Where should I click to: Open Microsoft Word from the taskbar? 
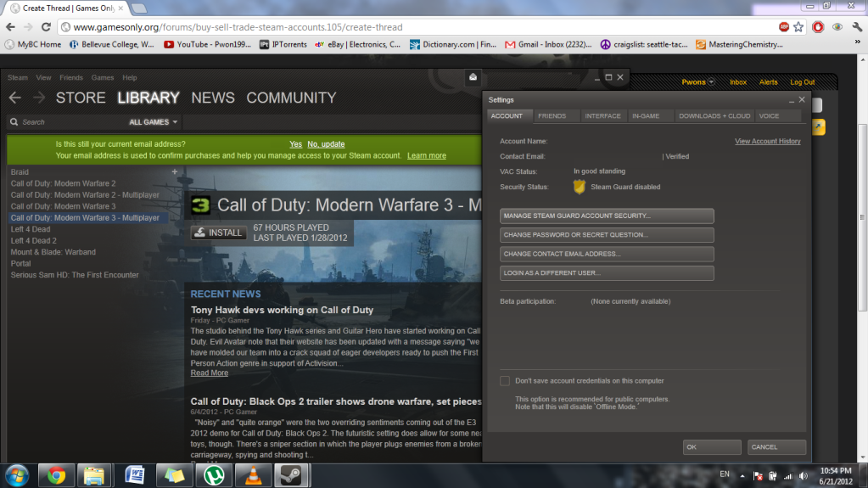pyautogui.click(x=135, y=475)
